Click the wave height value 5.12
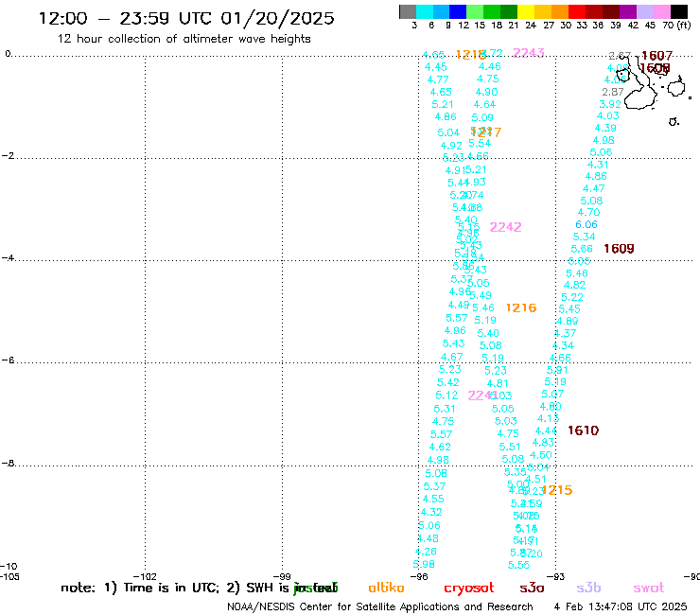This screenshot has width=700, height=615. (446, 395)
